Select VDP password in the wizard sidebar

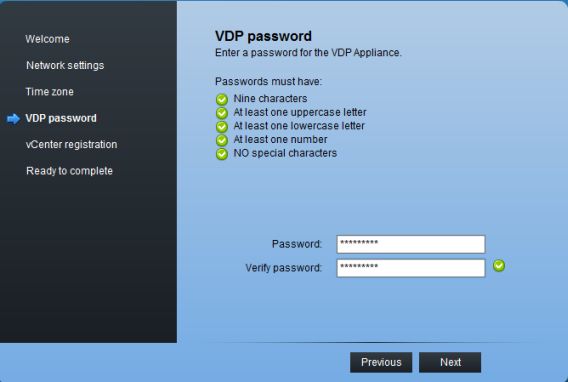[61, 118]
